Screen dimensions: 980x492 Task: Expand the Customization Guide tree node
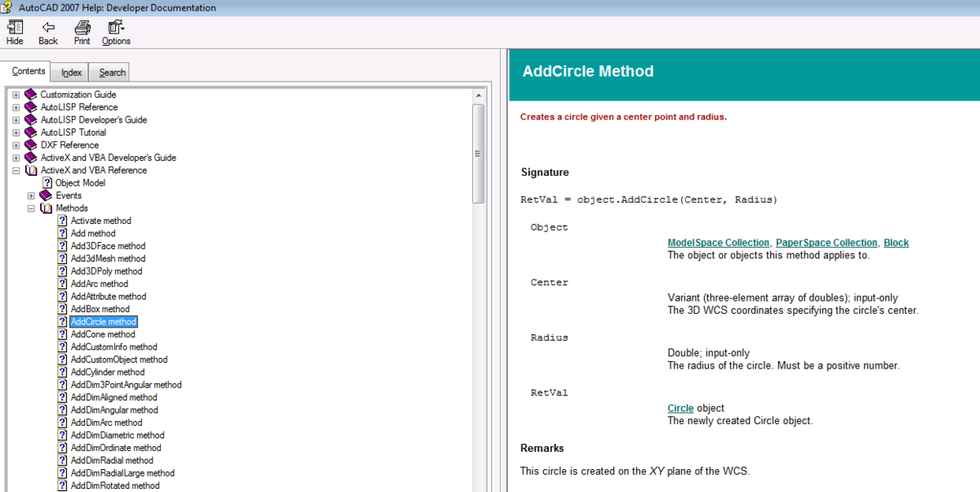(16, 94)
